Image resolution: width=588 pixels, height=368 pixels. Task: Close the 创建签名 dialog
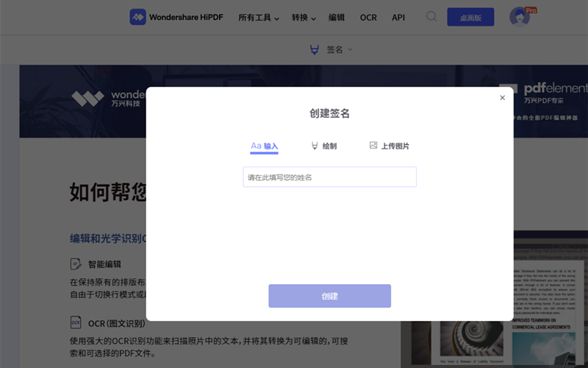(503, 97)
